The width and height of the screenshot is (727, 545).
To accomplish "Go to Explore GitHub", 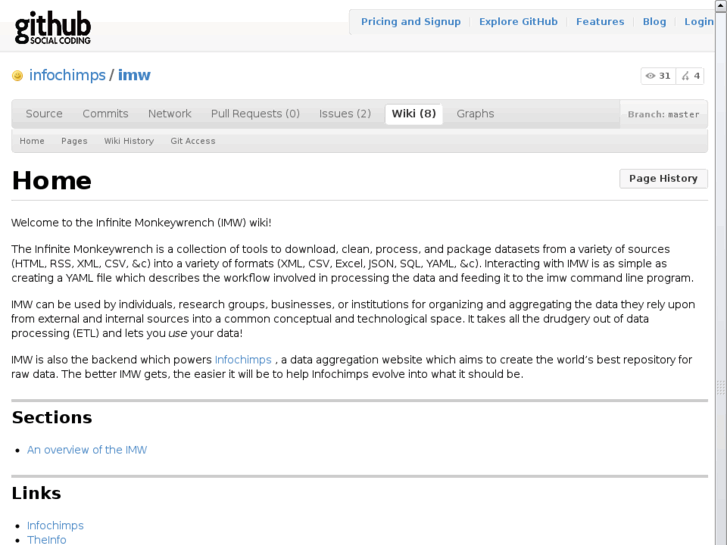I will pyautogui.click(x=518, y=22).
